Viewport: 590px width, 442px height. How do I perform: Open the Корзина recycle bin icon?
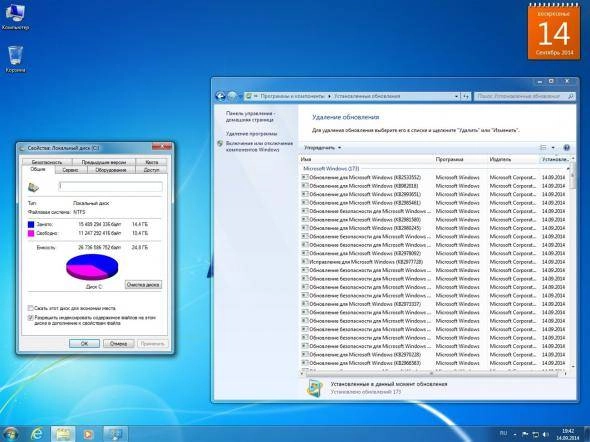(15, 59)
